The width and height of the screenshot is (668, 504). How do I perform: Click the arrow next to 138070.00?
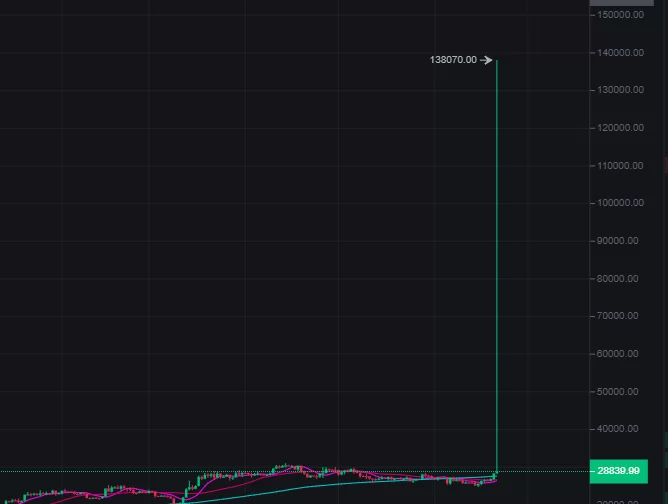pyautogui.click(x=486, y=60)
